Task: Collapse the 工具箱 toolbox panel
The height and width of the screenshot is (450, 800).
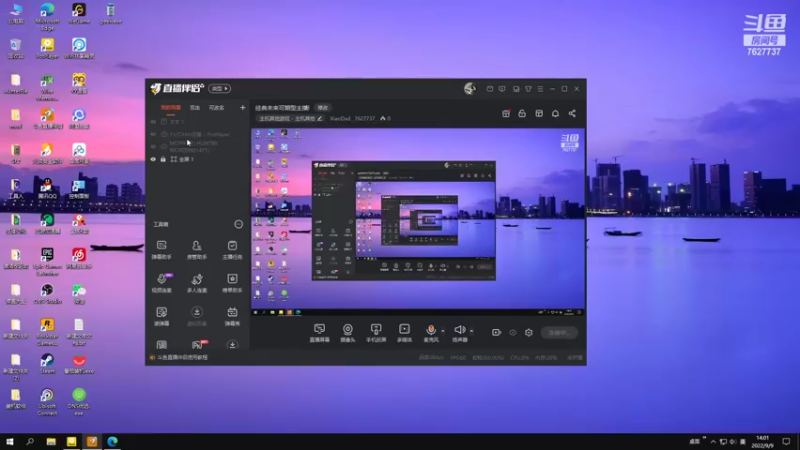Action: [238, 224]
